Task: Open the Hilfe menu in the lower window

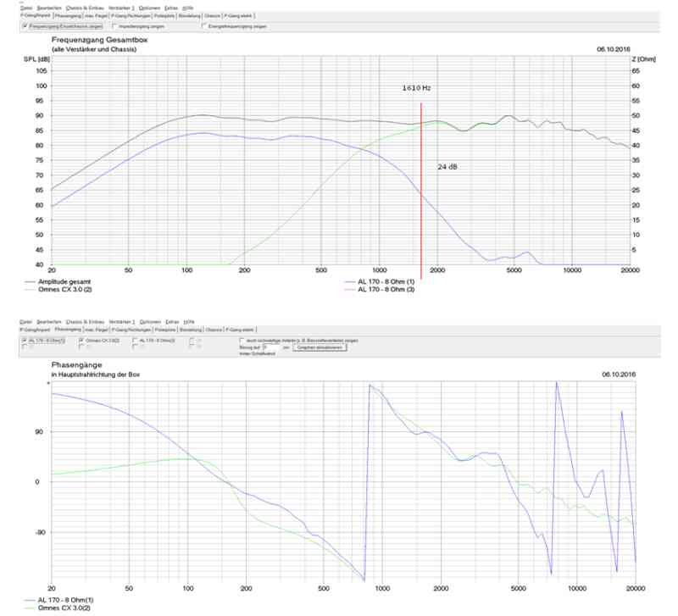Action: [188, 322]
